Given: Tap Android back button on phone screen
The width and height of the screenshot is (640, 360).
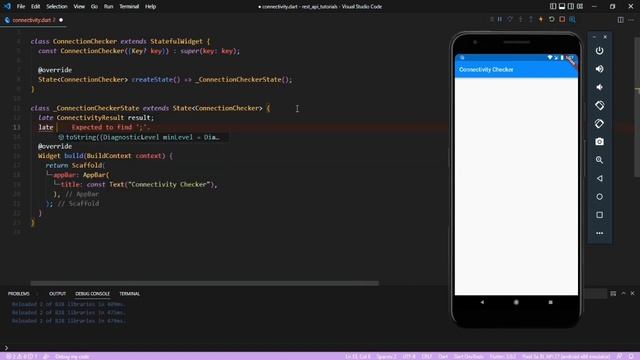Looking at the screenshot, I should click(x=482, y=302).
